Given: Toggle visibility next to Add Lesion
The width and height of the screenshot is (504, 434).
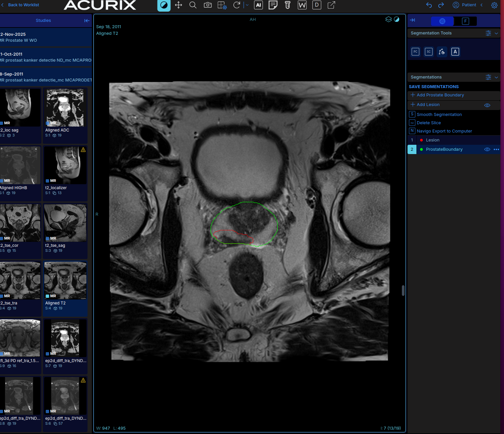Looking at the screenshot, I should [x=487, y=105].
